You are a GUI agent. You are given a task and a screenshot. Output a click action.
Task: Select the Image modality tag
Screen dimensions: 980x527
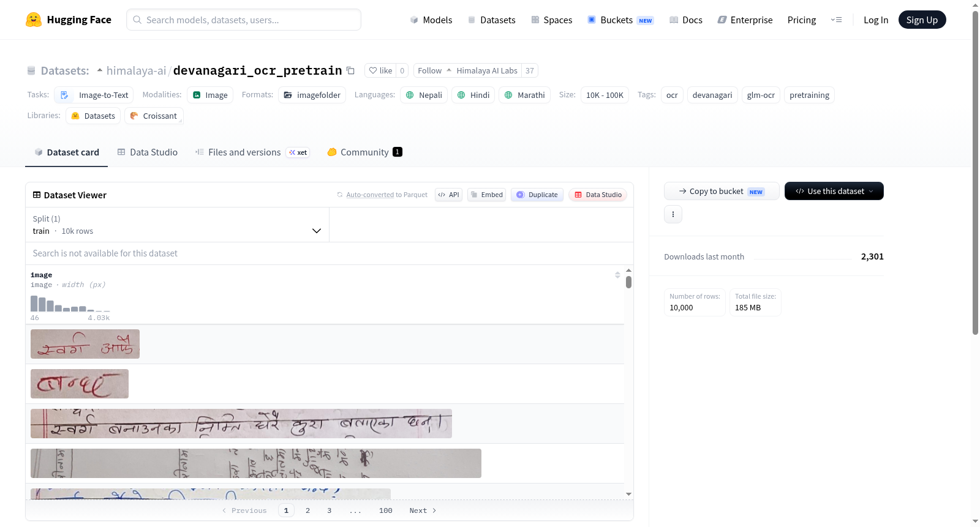click(210, 95)
